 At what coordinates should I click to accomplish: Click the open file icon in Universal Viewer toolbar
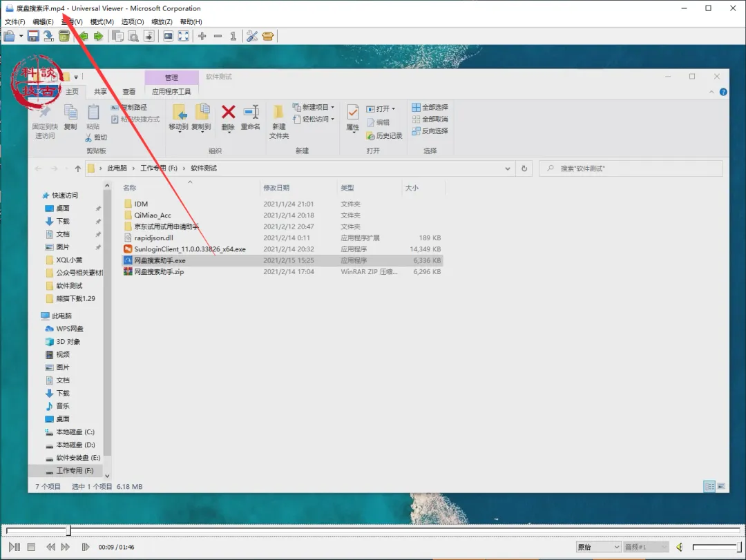(x=9, y=36)
